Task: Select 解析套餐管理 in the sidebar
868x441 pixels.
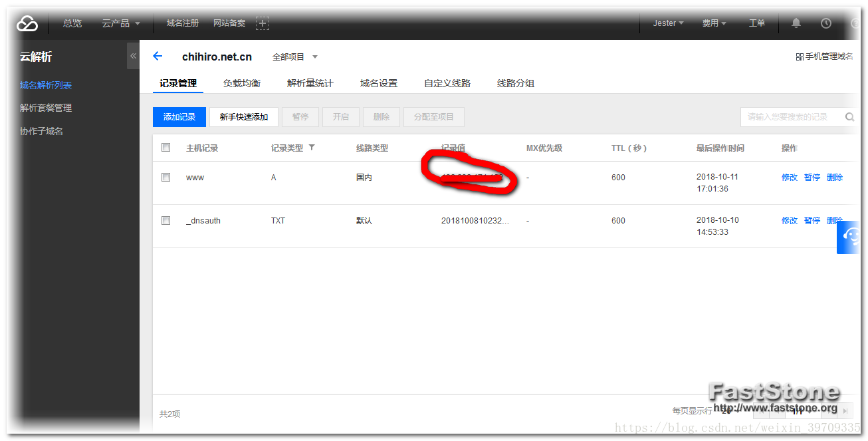Action: 46,108
